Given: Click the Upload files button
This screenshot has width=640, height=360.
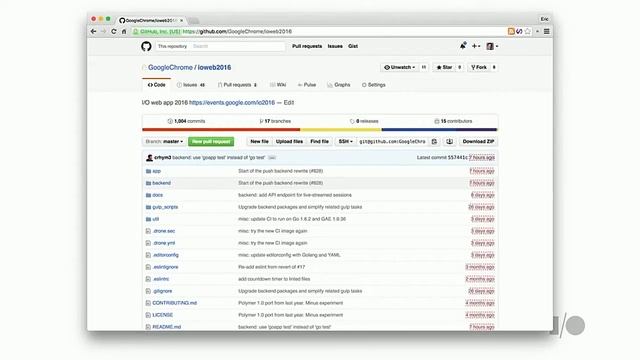Looking at the screenshot, I should click(289, 142).
